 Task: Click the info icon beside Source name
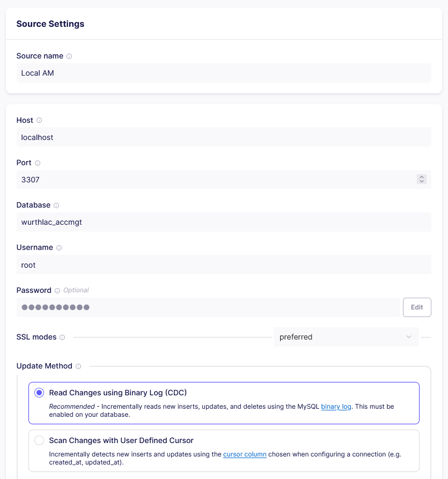69,56
